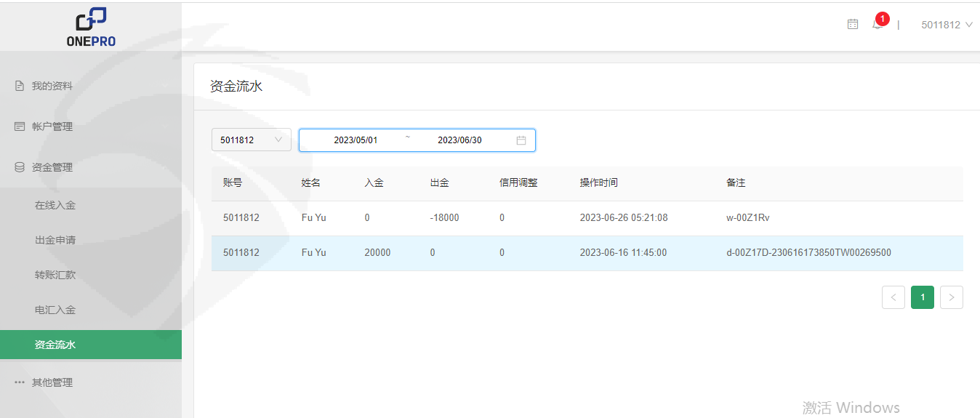Viewport: 980px width, 418px height.
Task: Select page 1 in pagination
Action: point(923,297)
